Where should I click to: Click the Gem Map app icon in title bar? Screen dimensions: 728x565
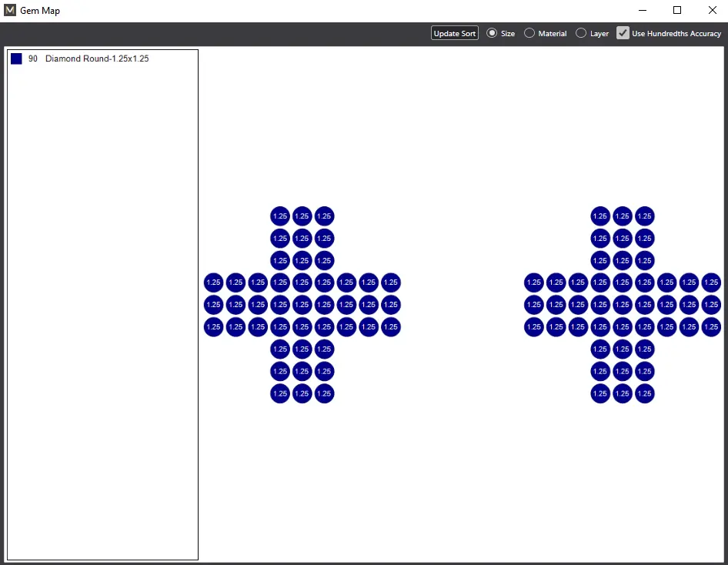(10, 11)
